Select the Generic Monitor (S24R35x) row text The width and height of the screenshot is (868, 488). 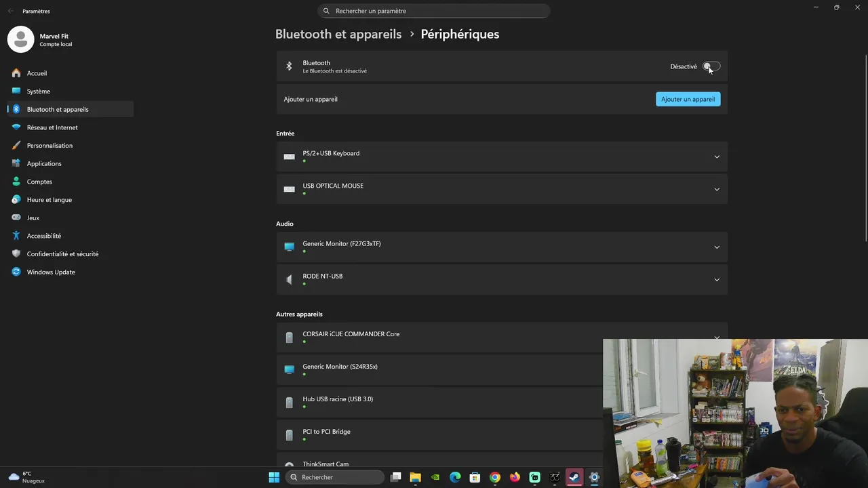[x=340, y=367]
